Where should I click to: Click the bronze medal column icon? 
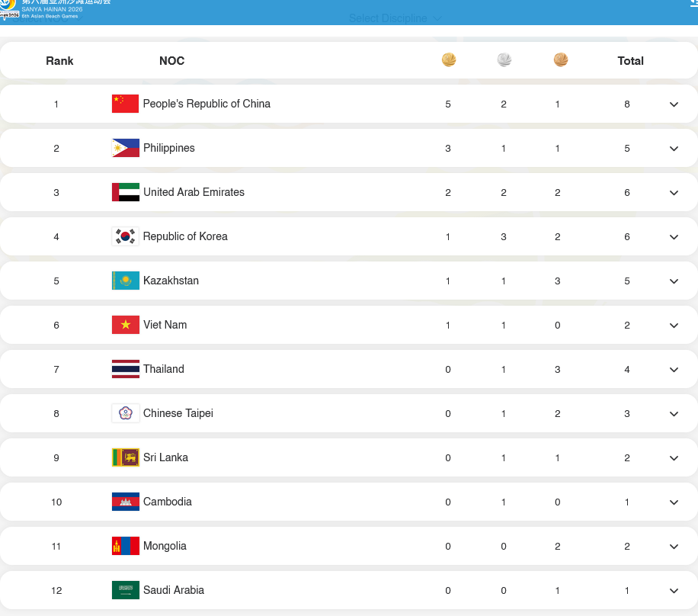(561, 59)
